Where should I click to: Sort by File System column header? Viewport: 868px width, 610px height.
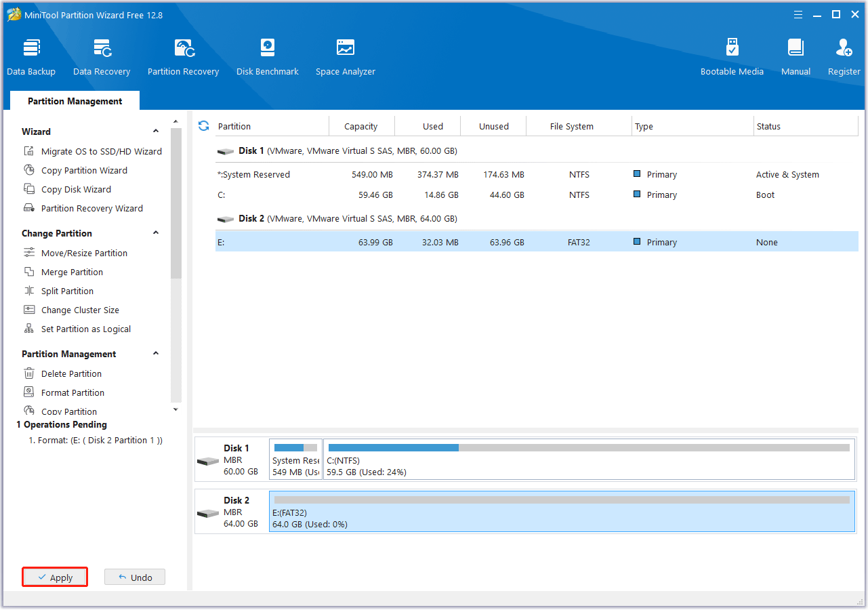[579, 126]
